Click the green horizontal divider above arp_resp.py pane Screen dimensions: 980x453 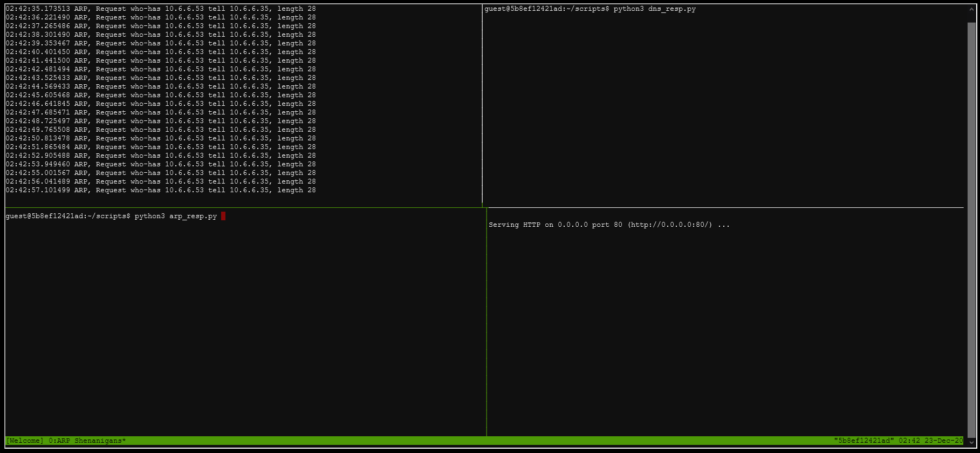pyautogui.click(x=243, y=207)
